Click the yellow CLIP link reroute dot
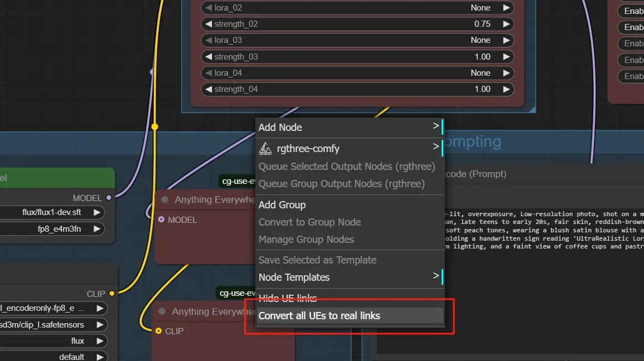 [155, 127]
